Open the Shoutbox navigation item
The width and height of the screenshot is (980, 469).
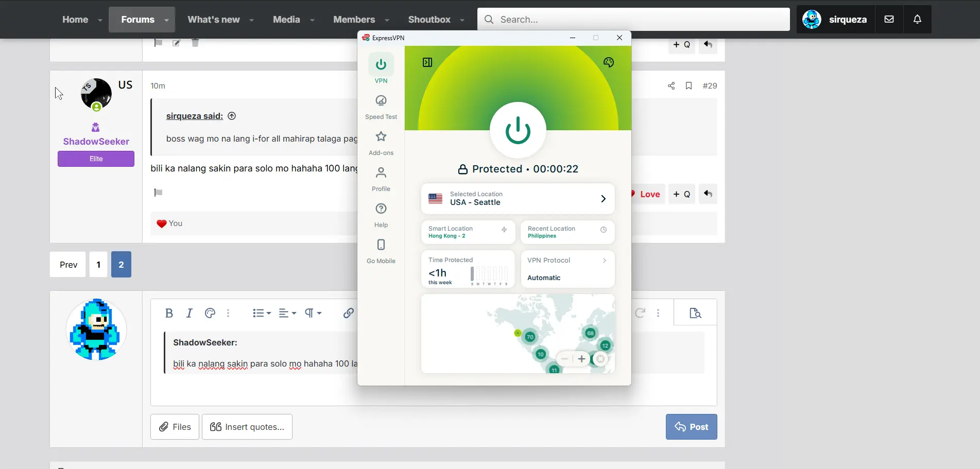[x=429, y=20]
